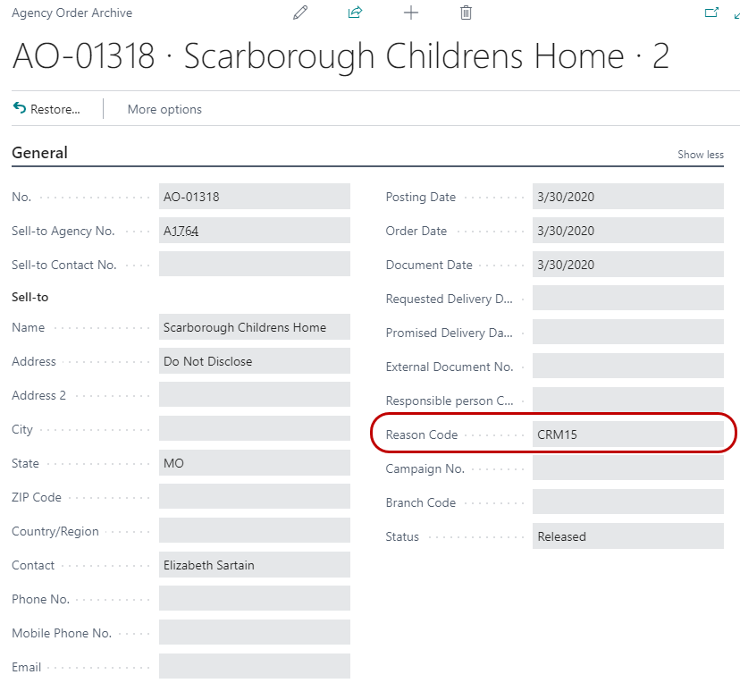The image size is (740, 700).
Task: Click the Posting Date field
Action: click(627, 197)
